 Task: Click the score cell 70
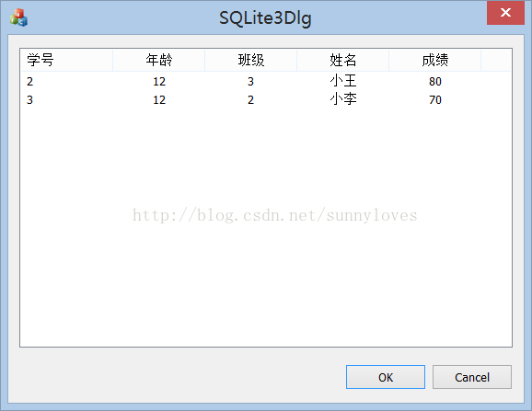pyautogui.click(x=435, y=100)
